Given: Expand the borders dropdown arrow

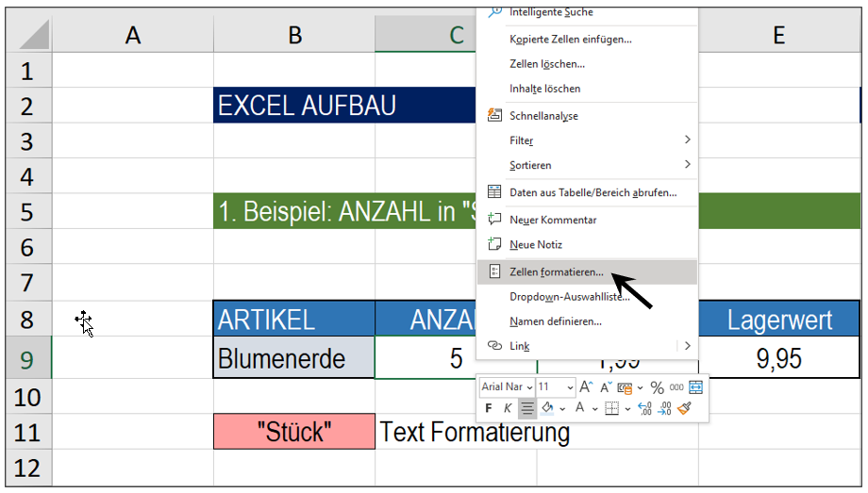Looking at the screenshot, I should coord(628,409).
